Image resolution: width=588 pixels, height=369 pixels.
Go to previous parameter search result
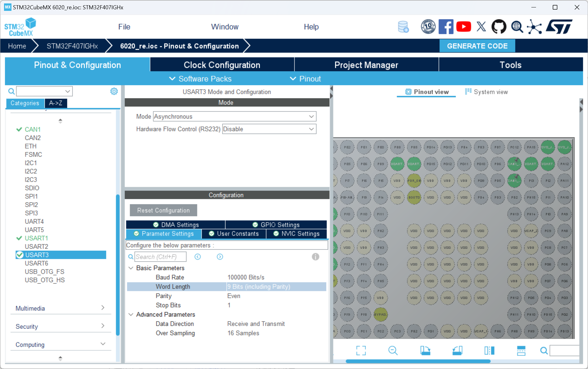tap(198, 257)
